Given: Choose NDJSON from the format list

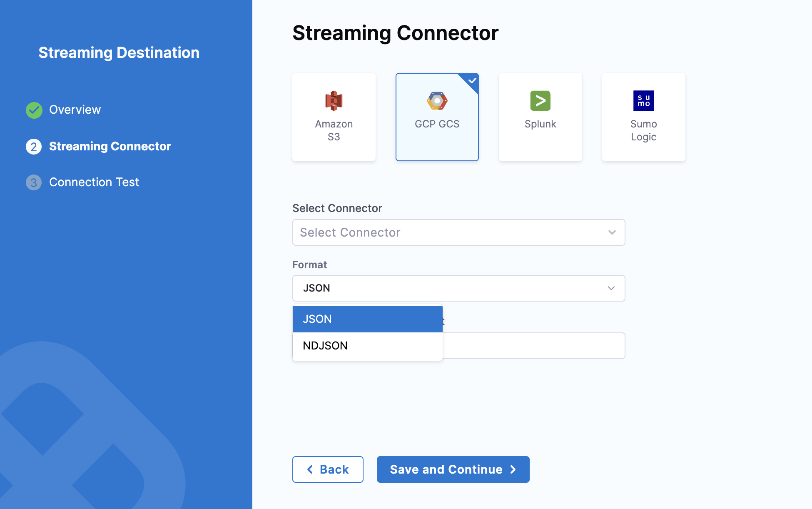Looking at the screenshot, I should (367, 346).
